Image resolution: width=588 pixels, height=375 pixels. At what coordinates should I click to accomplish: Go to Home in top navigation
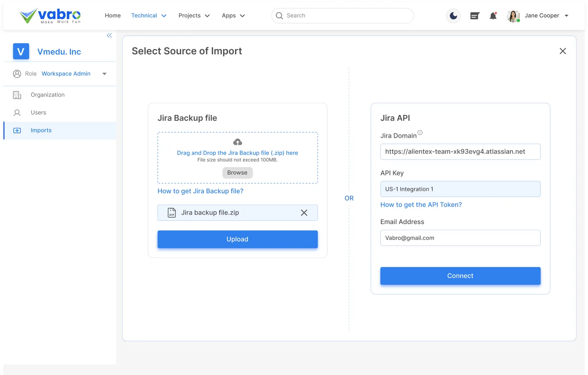point(113,16)
